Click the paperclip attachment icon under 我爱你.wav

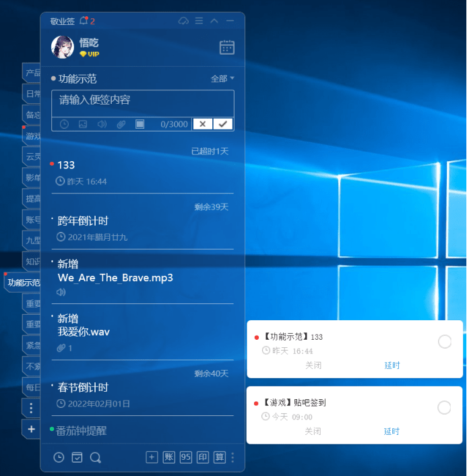coord(61,348)
